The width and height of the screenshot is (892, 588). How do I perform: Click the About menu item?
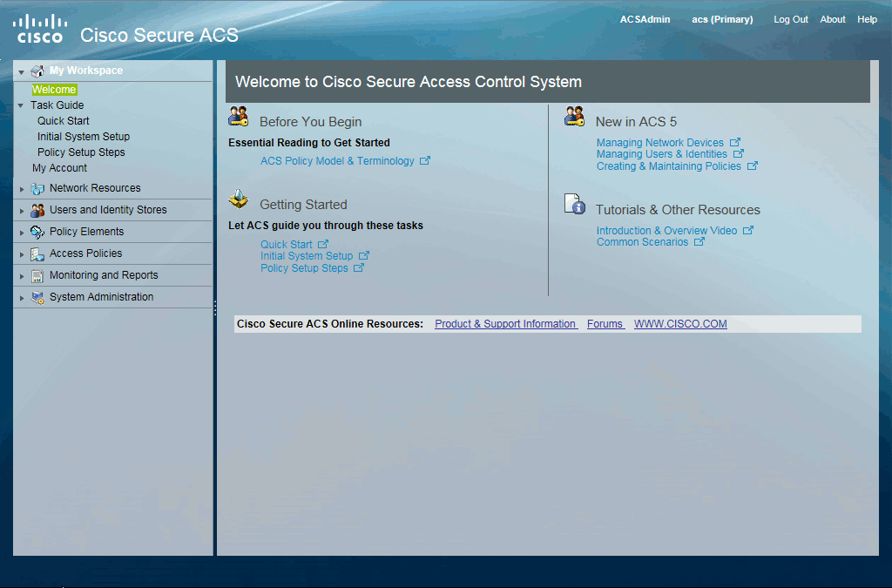[x=833, y=19]
